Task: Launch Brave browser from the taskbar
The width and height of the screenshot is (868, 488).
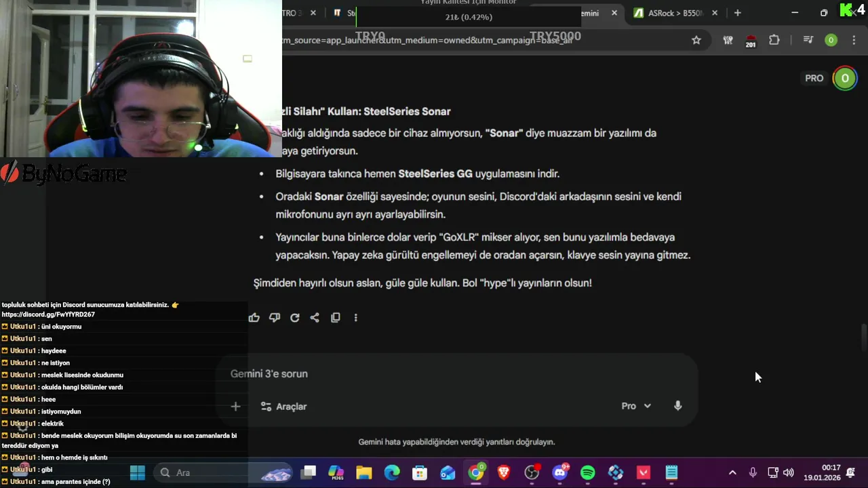Action: pos(504,472)
